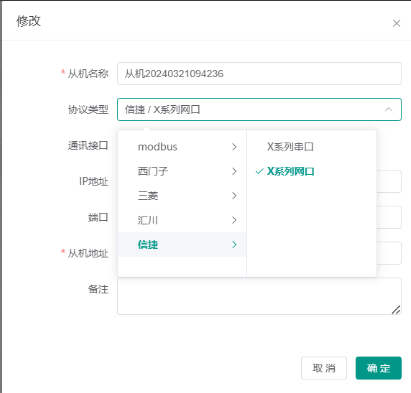Select the modbus protocol option
Screen dimensions: 411x393
tap(182, 147)
